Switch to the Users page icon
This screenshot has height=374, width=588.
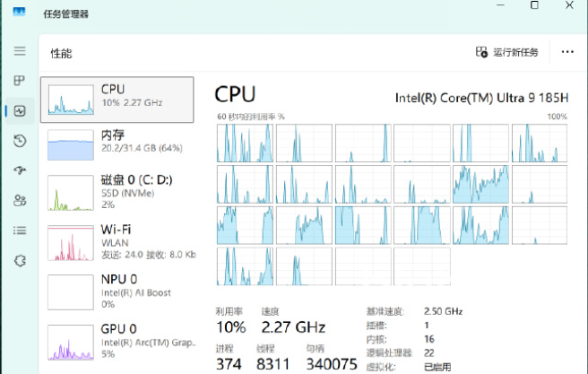point(20,200)
